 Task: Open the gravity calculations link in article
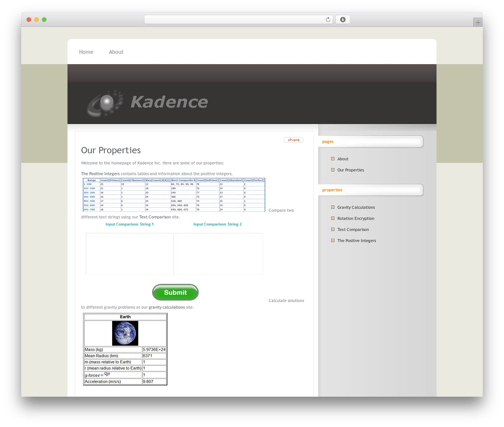167,307
